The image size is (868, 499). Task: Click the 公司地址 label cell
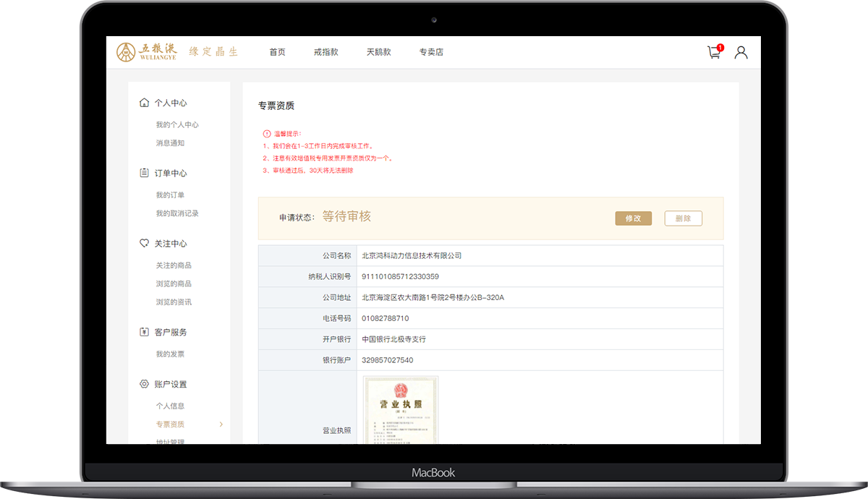[307, 297]
